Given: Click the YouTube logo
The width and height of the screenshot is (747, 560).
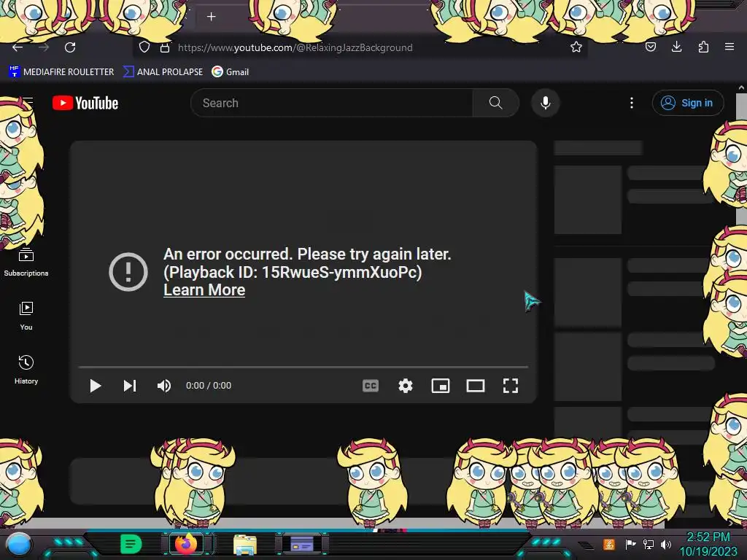Looking at the screenshot, I should click(x=85, y=103).
